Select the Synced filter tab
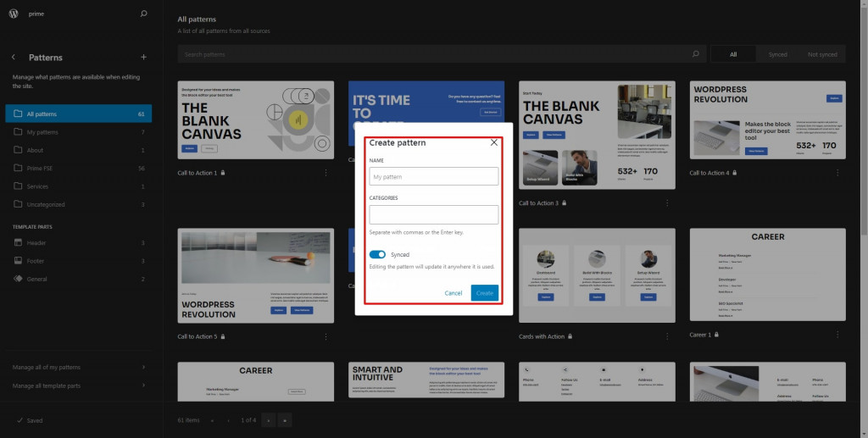The image size is (868, 438). [x=778, y=54]
